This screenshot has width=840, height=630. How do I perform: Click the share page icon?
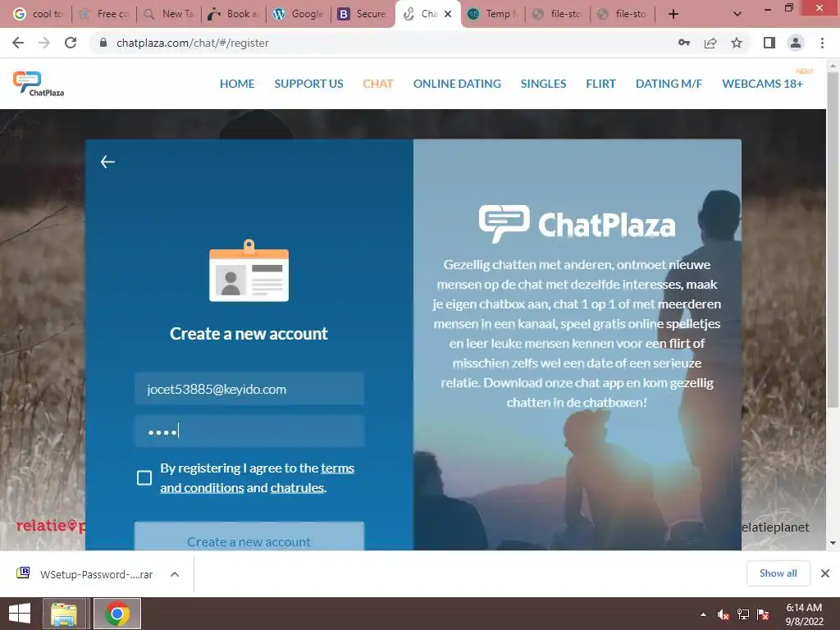pyautogui.click(x=710, y=43)
